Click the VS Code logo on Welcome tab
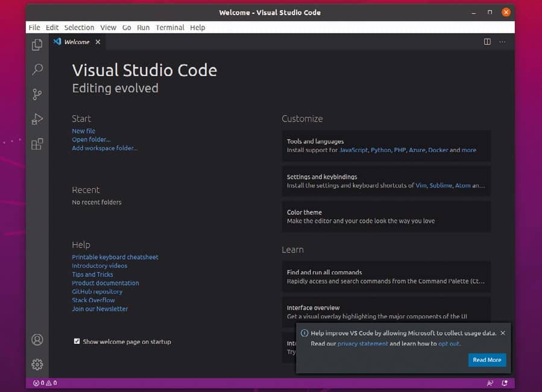This screenshot has height=392, width=542. 57,42
